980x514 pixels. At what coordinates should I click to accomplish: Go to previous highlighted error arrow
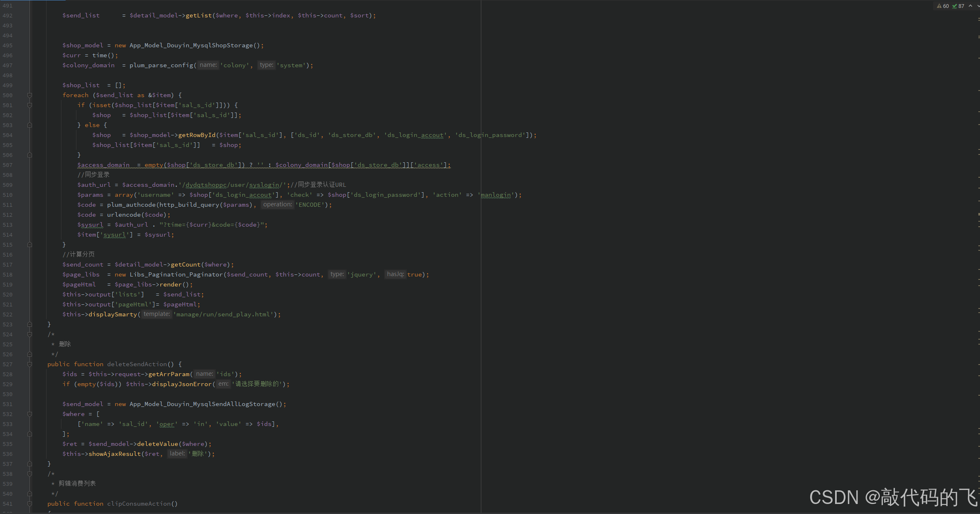970,6
